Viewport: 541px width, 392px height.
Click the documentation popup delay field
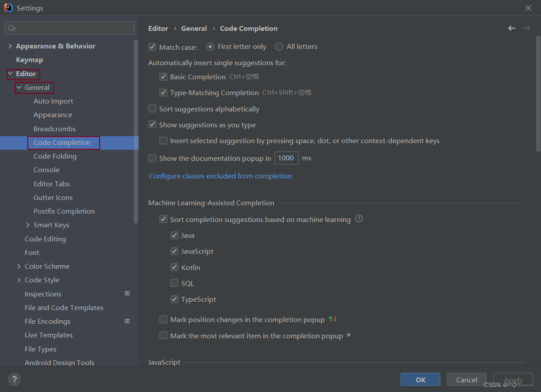pyautogui.click(x=287, y=158)
